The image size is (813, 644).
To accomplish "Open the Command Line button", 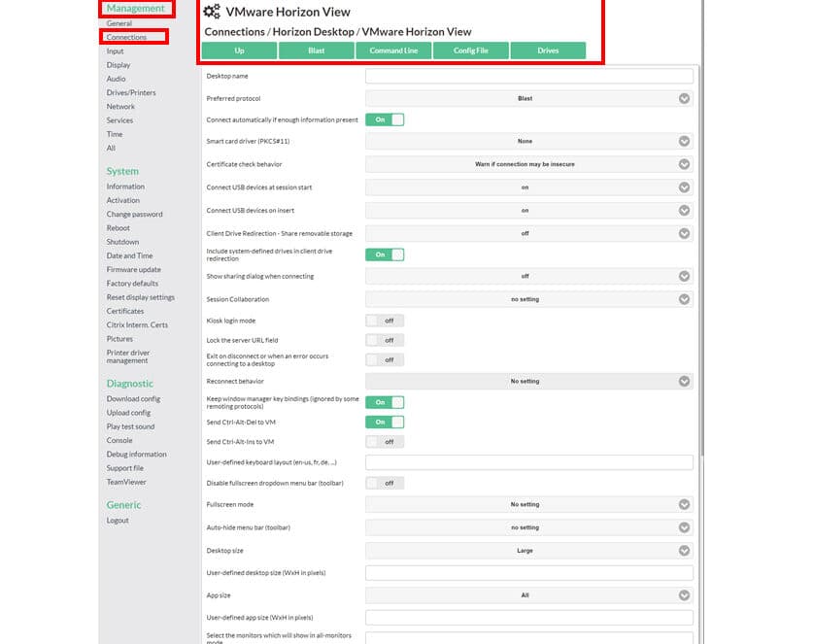I will pyautogui.click(x=393, y=51).
